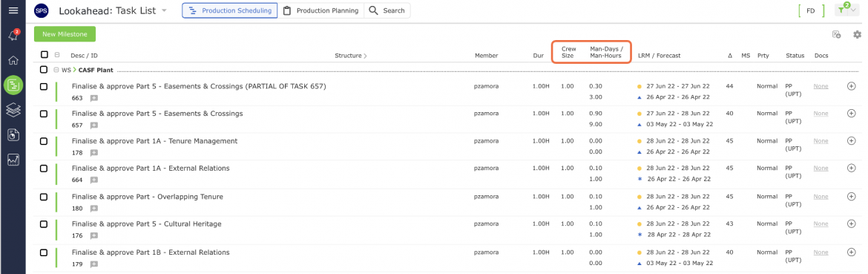
Task: Click the Excel export icon
Action: coord(836,34)
